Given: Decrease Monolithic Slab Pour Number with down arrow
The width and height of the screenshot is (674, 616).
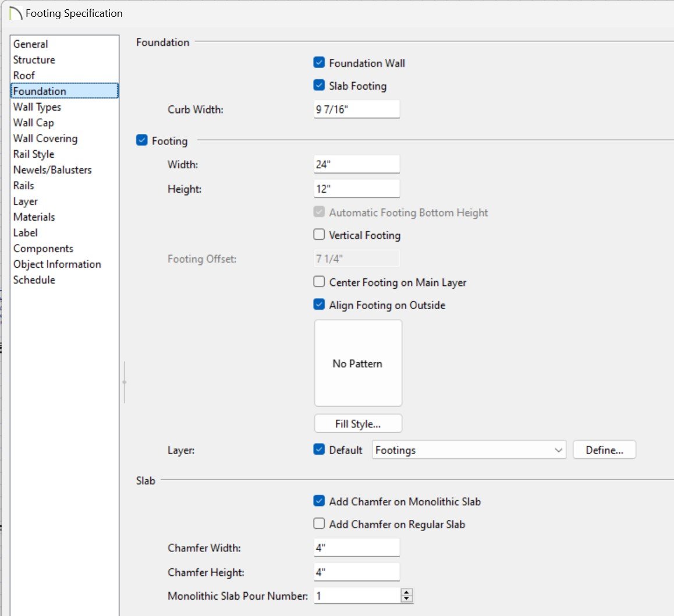Looking at the screenshot, I should [x=407, y=599].
